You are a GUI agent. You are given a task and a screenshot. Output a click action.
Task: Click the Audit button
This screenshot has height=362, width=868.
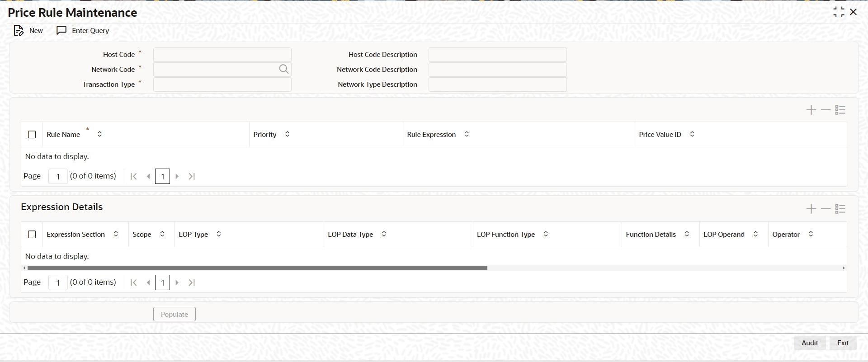(x=810, y=343)
